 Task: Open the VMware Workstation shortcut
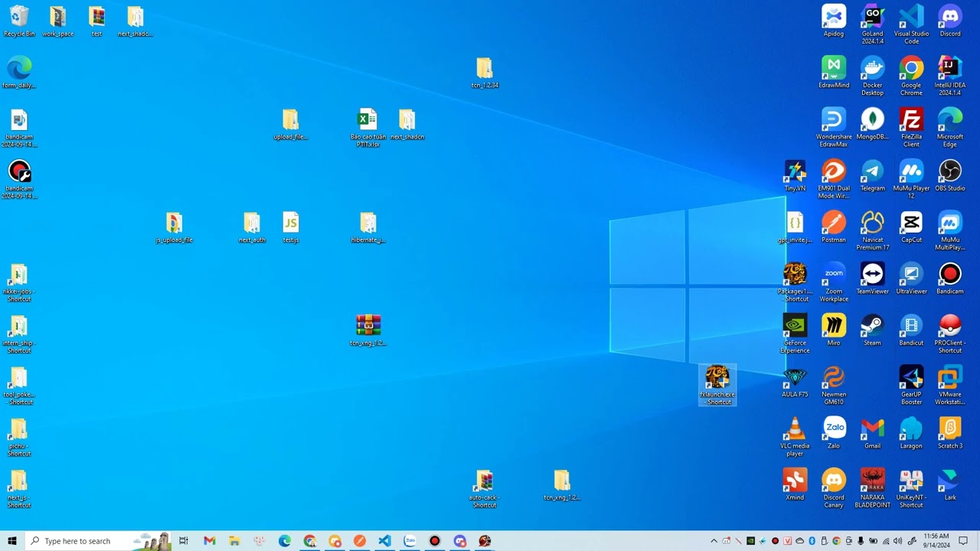(x=950, y=385)
